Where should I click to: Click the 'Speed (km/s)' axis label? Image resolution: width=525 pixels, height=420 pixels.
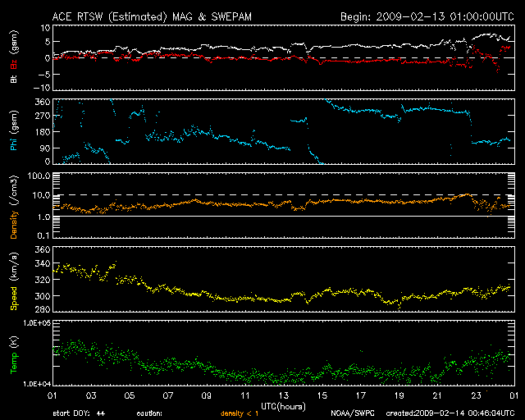click(x=14, y=281)
